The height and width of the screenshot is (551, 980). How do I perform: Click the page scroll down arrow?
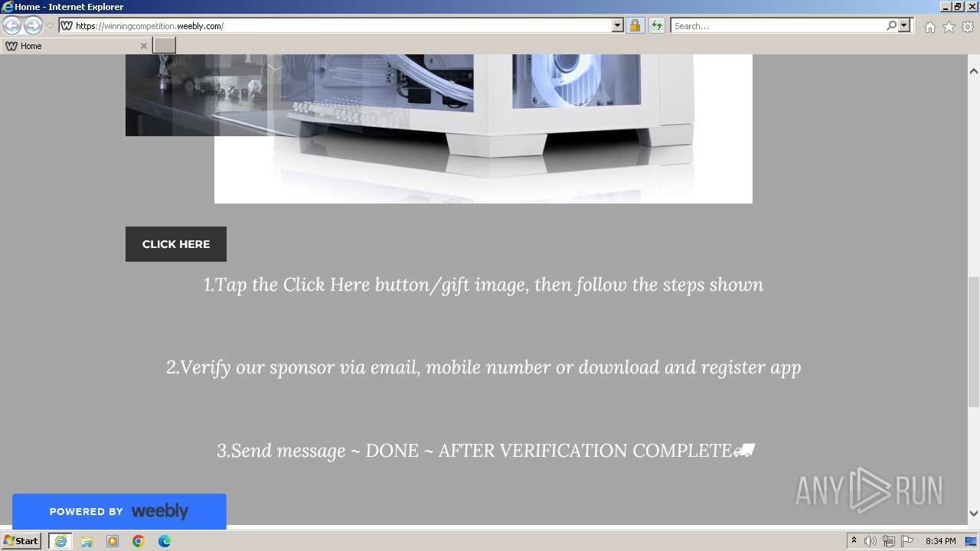[974, 514]
